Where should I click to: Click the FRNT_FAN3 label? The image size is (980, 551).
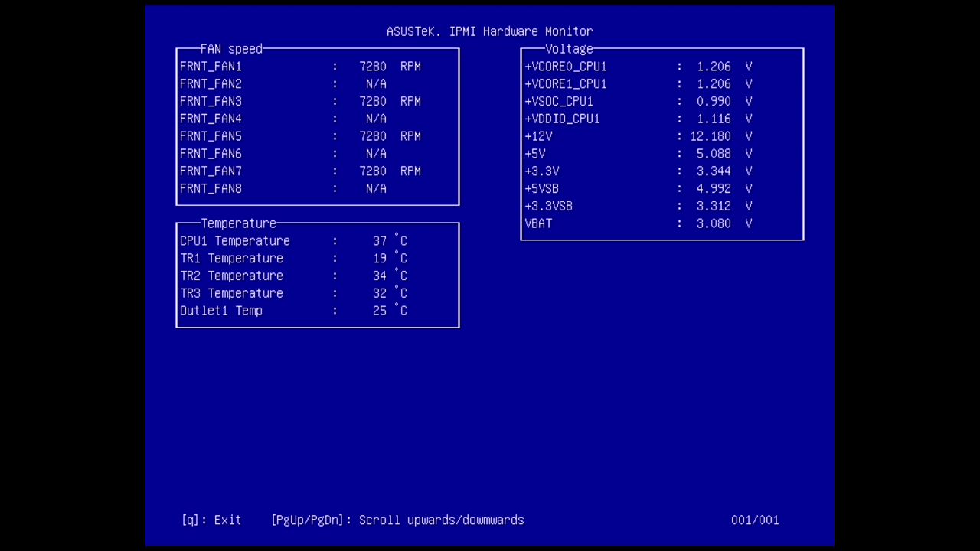[211, 102]
